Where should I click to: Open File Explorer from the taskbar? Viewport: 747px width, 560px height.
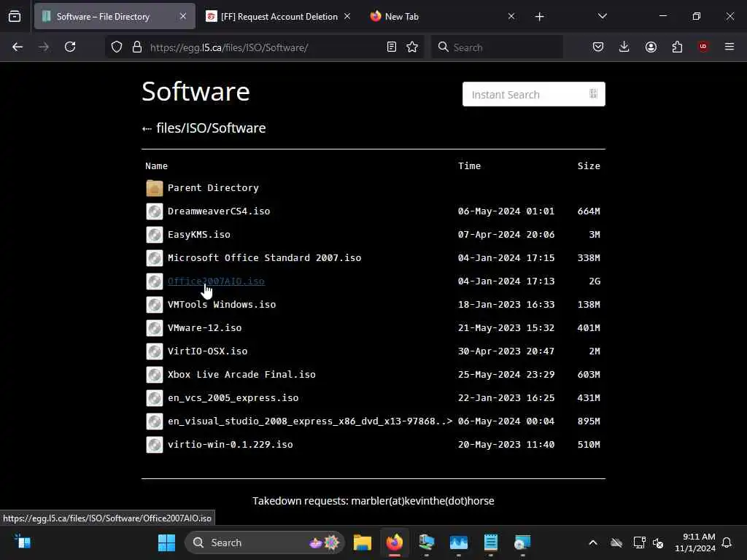pos(362,542)
